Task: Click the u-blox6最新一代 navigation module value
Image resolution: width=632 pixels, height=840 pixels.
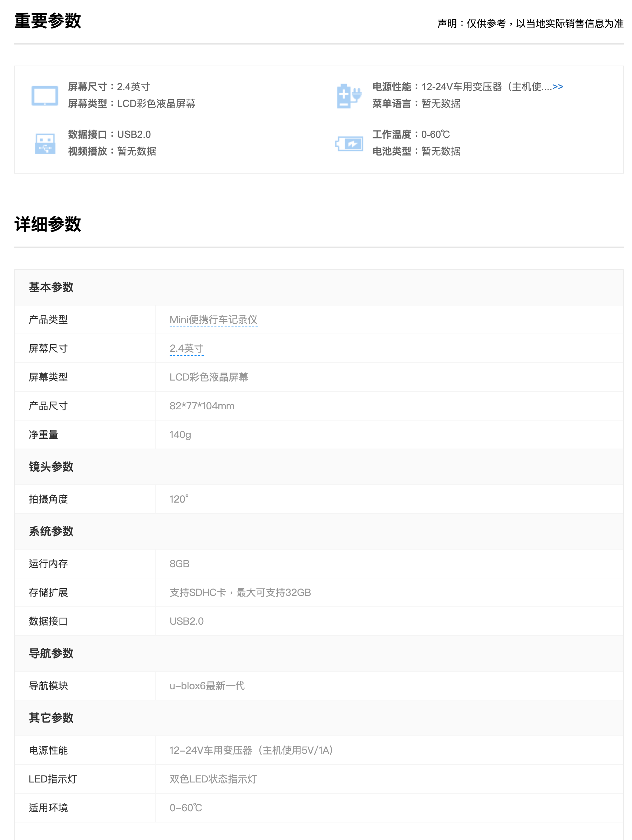Action: [x=207, y=686]
